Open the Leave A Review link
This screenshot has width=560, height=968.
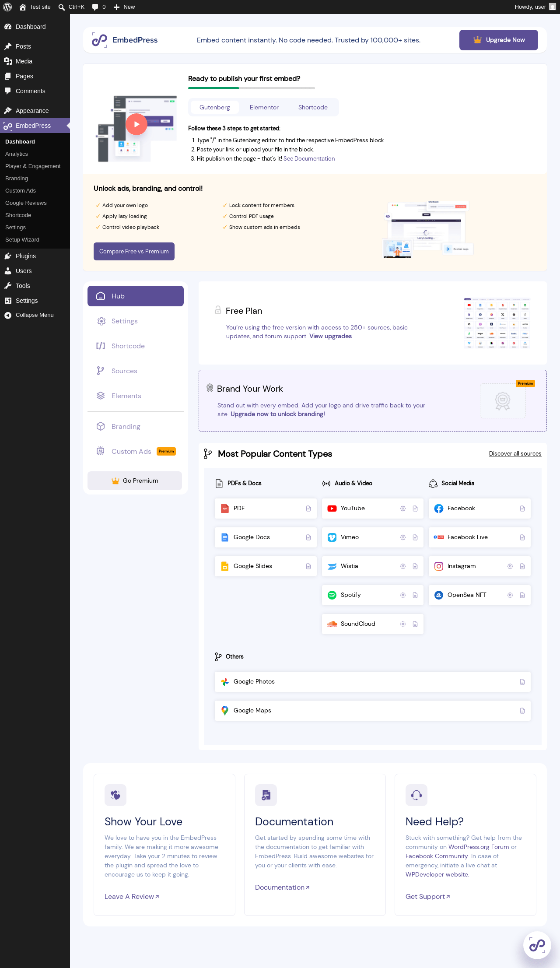coord(132,897)
